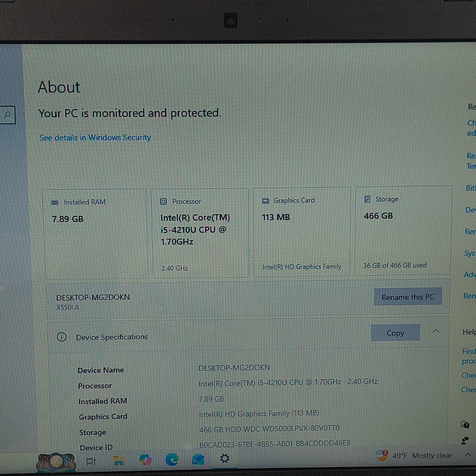Select the 466 GB storage value
476x476 pixels.
[x=378, y=216]
